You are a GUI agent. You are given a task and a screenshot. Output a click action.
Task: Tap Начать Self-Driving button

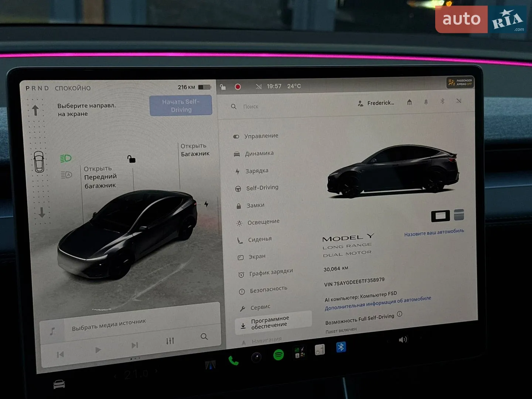[x=181, y=105]
